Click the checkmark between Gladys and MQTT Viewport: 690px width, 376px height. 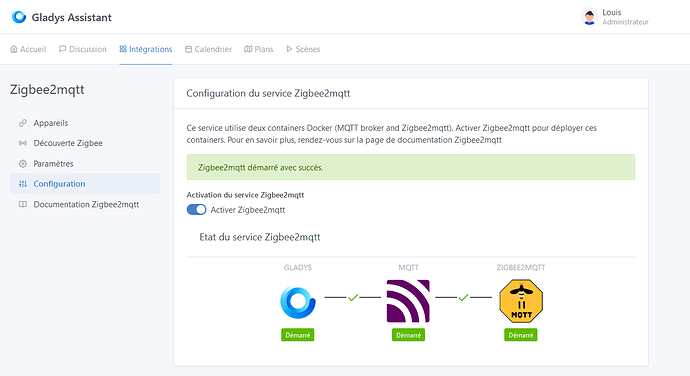point(353,298)
